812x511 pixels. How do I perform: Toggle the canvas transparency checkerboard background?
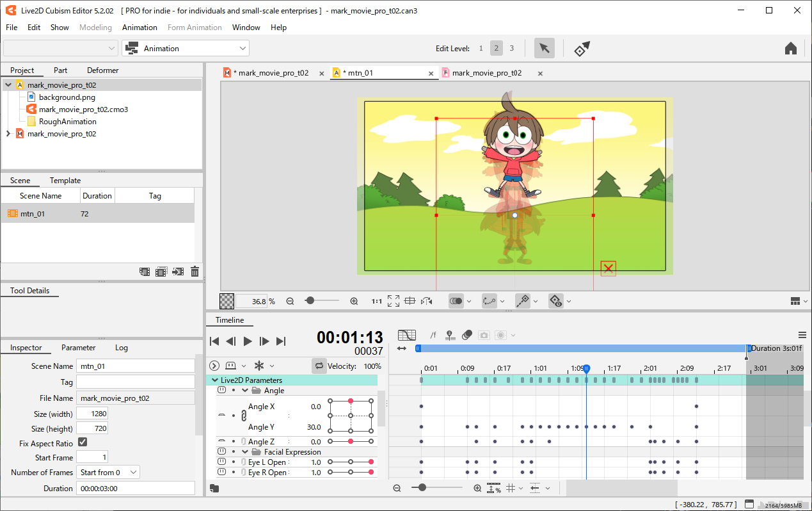point(227,301)
